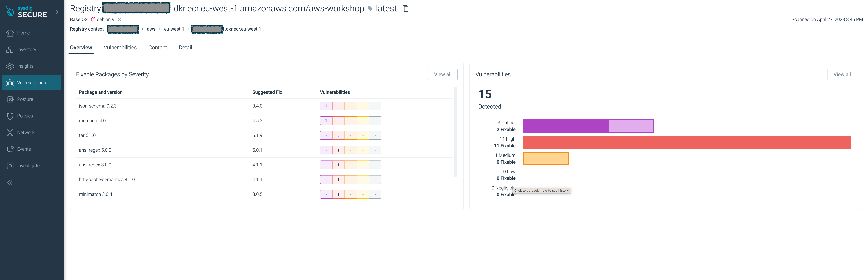Screen dimensions: 868x280
Task: Switch to the Vulnerabilities tab
Action: tap(120, 48)
